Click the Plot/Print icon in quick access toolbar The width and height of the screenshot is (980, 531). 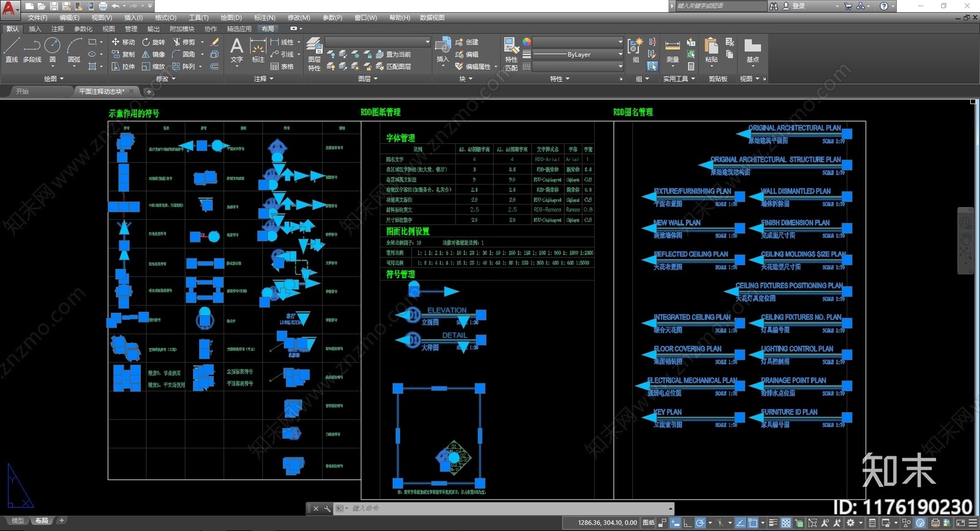[103, 6]
